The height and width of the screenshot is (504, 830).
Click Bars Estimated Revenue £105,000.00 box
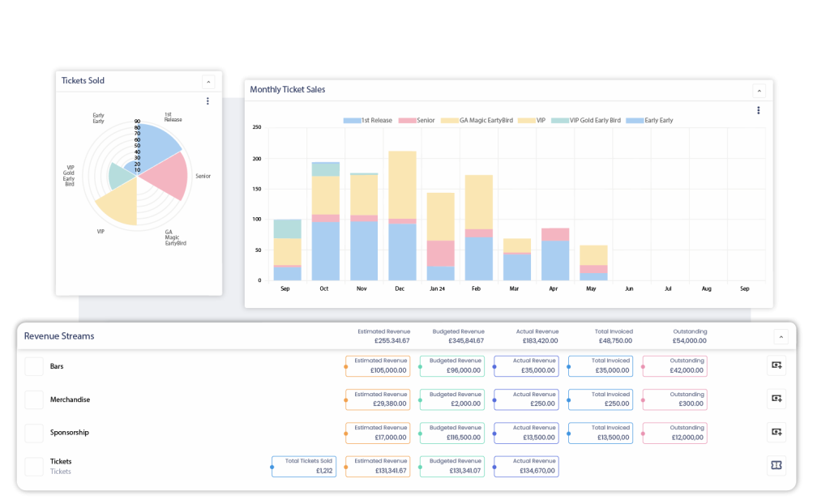(377, 366)
